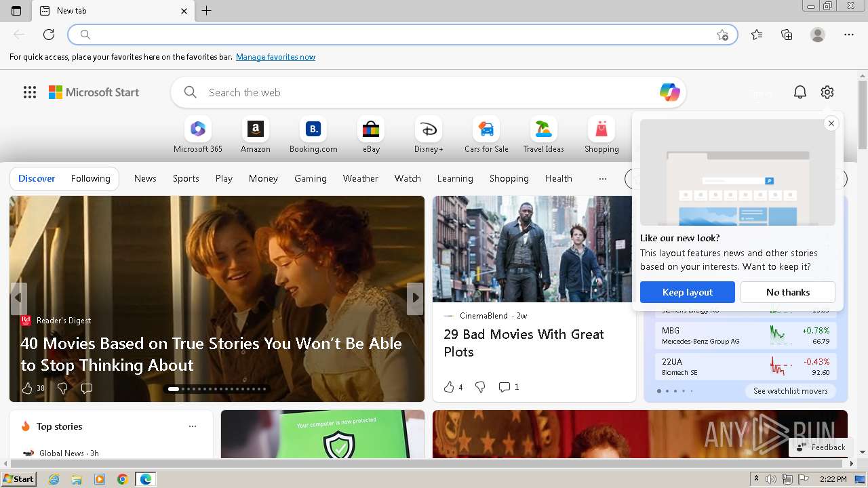Open Edge Settings and more menu
The height and width of the screenshot is (488, 868).
pos(849,35)
